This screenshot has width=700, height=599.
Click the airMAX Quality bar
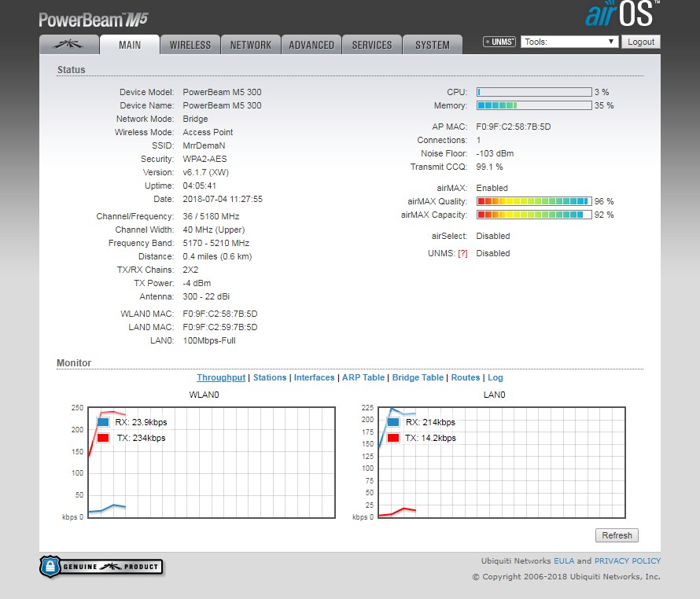[x=534, y=201]
